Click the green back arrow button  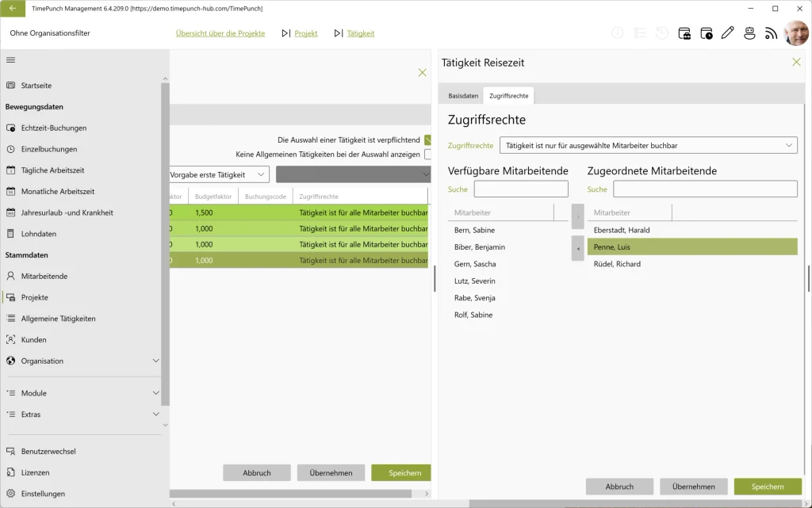click(x=13, y=8)
